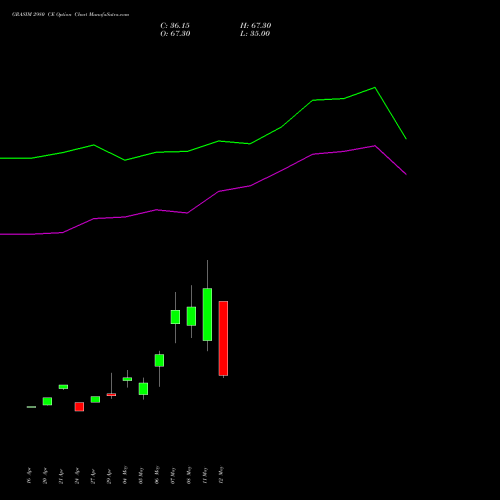Click the '29 Apr' date axis label

click(x=109, y=476)
